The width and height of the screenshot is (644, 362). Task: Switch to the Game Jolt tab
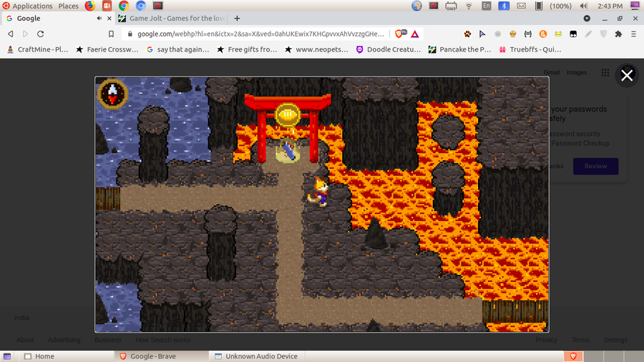[172, 19]
